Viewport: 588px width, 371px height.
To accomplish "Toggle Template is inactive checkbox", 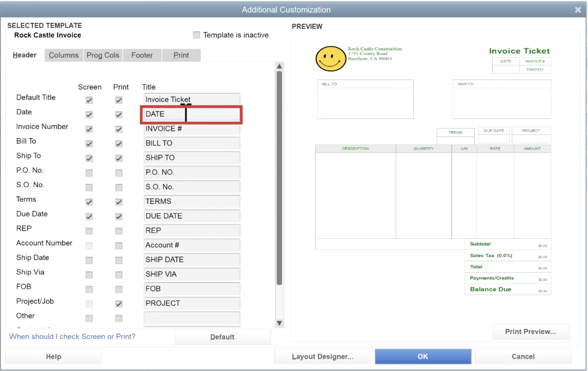I will pyautogui.click(x=196, y=35).
